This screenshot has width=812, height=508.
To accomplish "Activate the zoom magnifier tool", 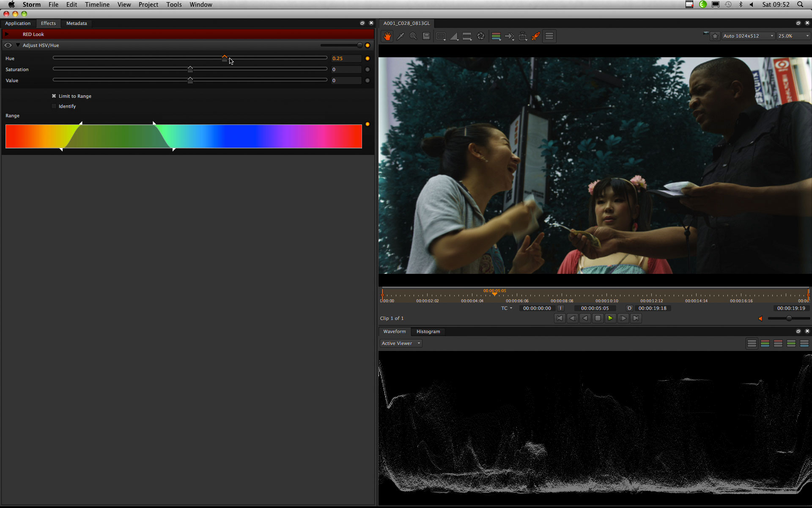I will 413,36.
